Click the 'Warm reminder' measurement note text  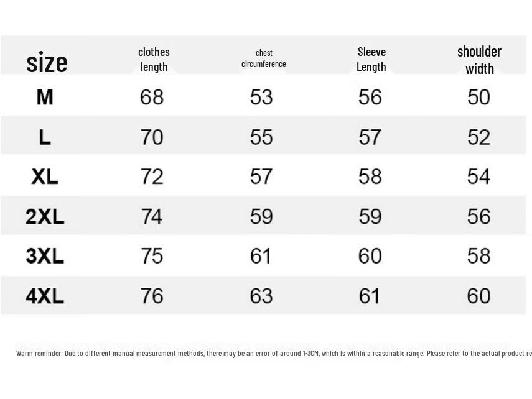pyautogui.click(x=274, y=354)
